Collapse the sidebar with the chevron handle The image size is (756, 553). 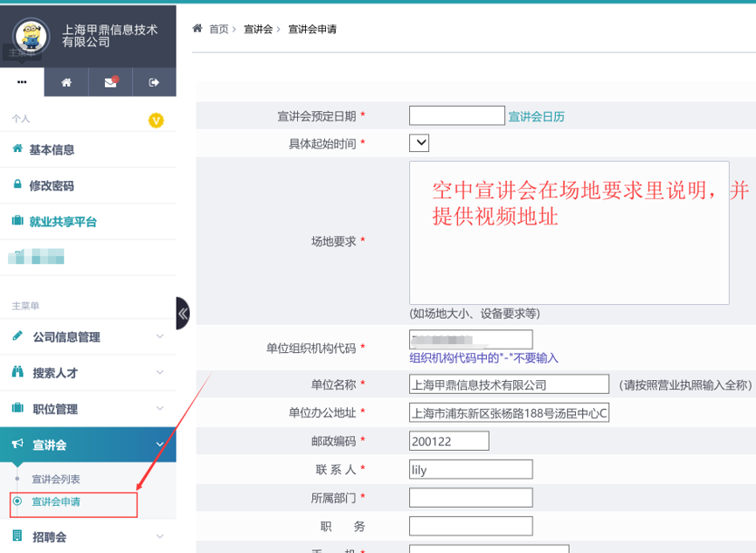tap(181, 314)
